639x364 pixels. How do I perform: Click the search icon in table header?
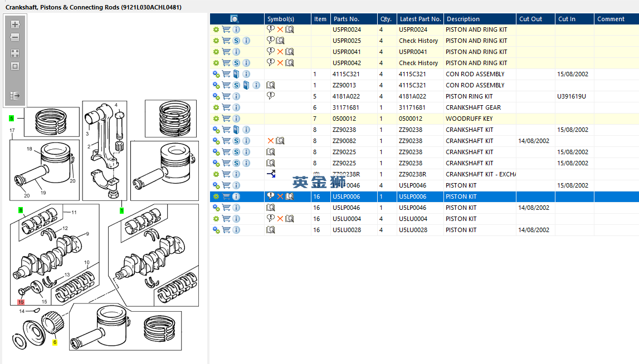(x=235, y=19)
